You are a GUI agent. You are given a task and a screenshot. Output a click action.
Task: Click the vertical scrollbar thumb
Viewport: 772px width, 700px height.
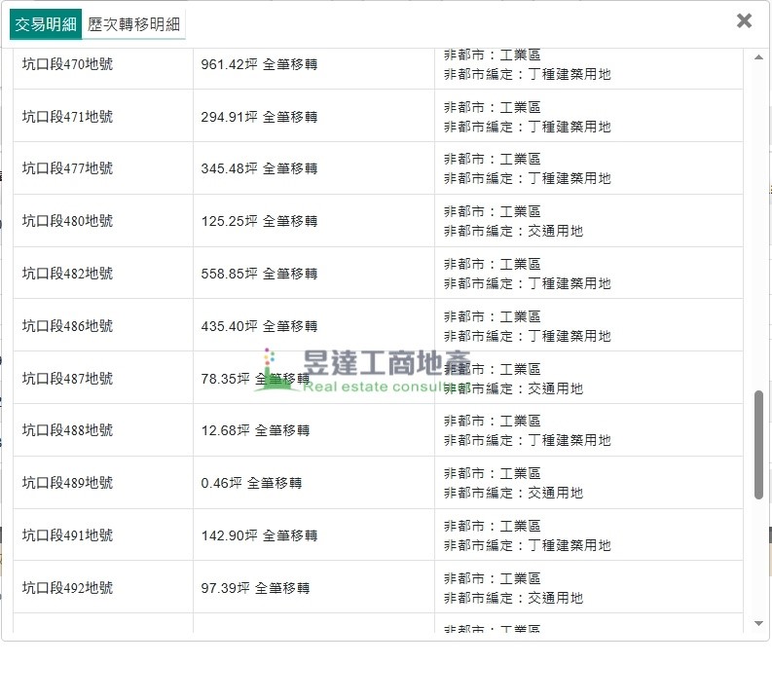[x=758, y=444]
